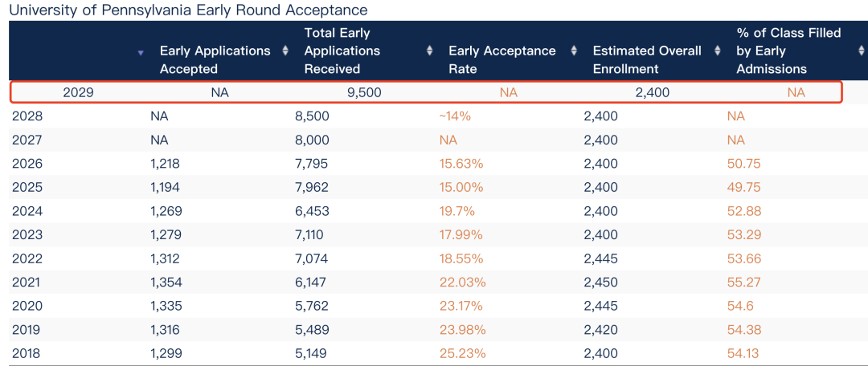Click the Total Early Applications Received header text
868x366 pixels.
pos(342,51)
